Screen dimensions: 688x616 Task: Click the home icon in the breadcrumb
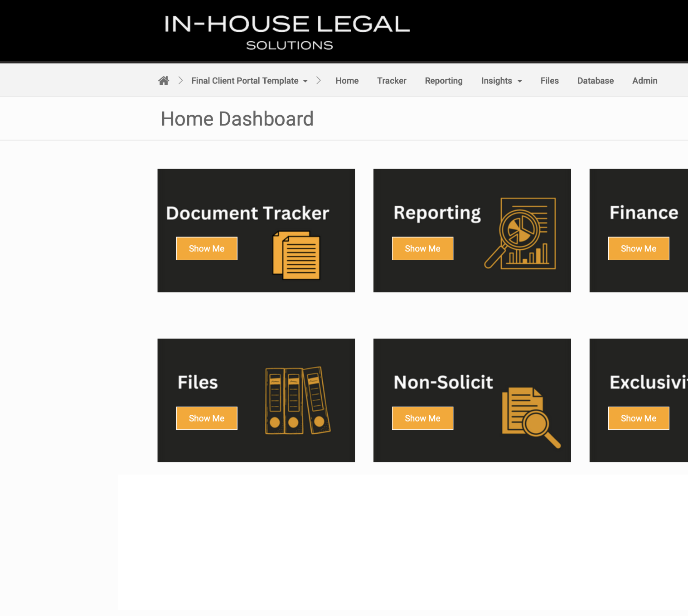coord(164,80)
